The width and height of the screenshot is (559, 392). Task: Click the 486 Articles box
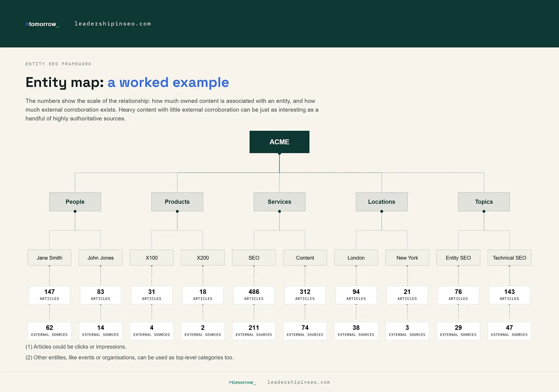coord(254,295)
